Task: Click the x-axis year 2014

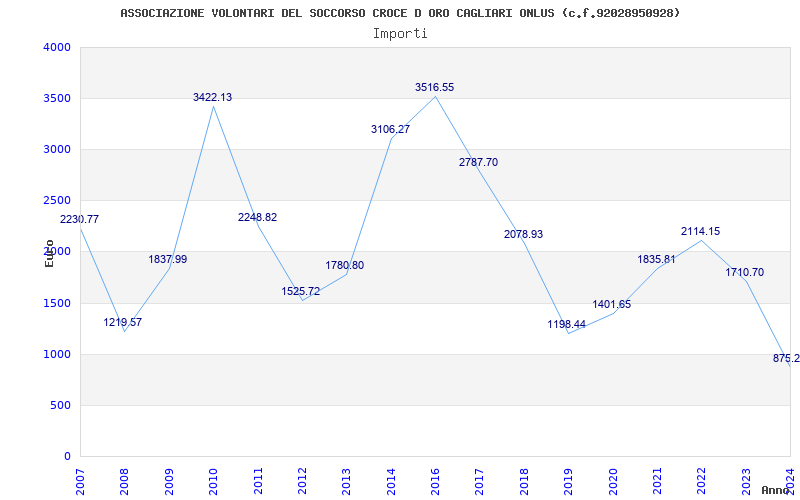Action: [x=391, y=481]
